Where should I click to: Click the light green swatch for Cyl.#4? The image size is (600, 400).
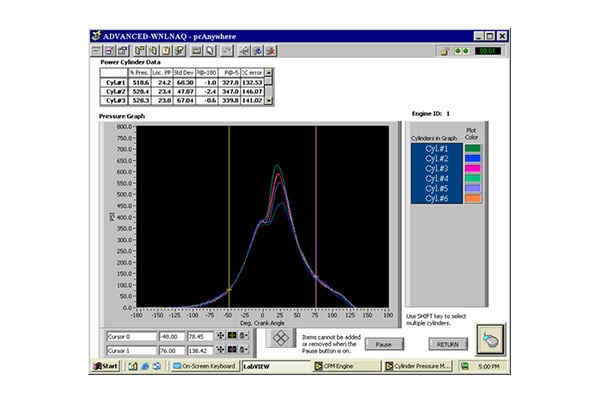tap(473, 178)
